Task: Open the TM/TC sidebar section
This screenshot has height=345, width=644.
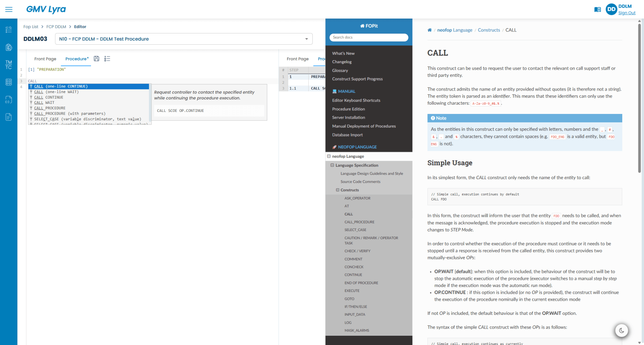Action: pyautogui.click(x=8, y=65)
